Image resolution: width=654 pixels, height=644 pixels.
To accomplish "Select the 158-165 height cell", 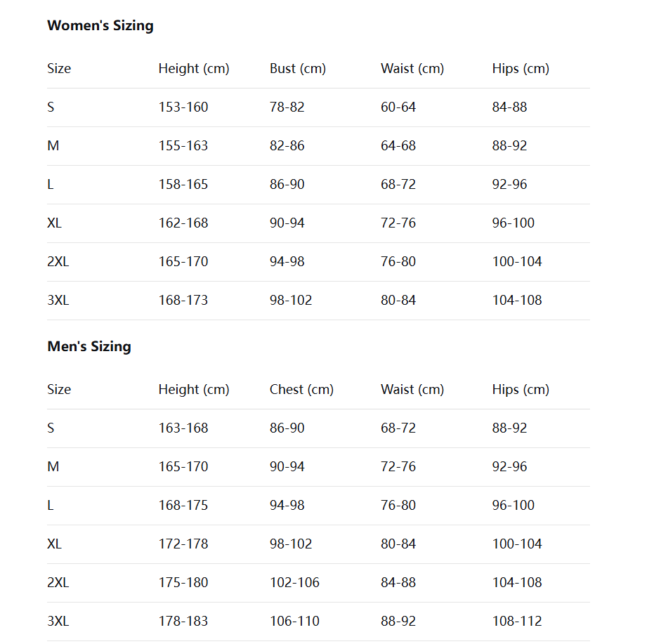I will [183, 185].
